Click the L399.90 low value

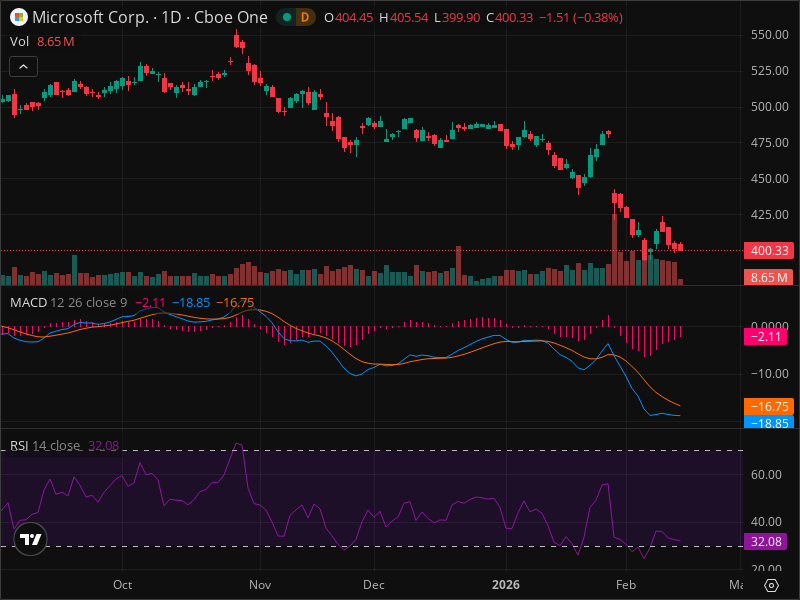click(x=457, y=18)
